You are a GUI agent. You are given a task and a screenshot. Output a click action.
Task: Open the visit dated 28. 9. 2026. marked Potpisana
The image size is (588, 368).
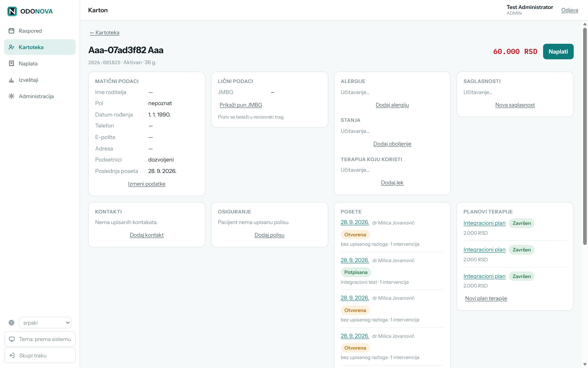click(x=354, y=260)
